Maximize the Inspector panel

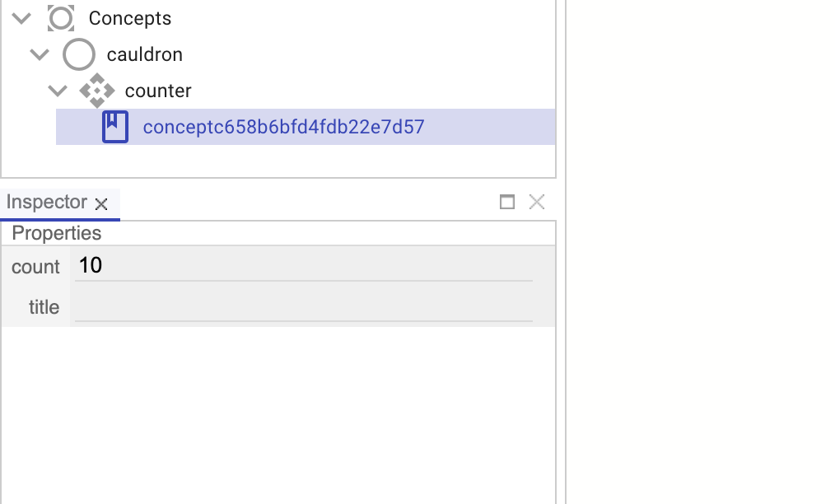coord(507,202)
